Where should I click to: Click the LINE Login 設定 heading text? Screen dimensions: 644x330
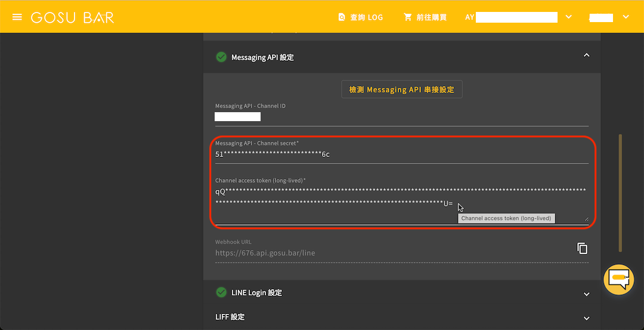[256, 292]
